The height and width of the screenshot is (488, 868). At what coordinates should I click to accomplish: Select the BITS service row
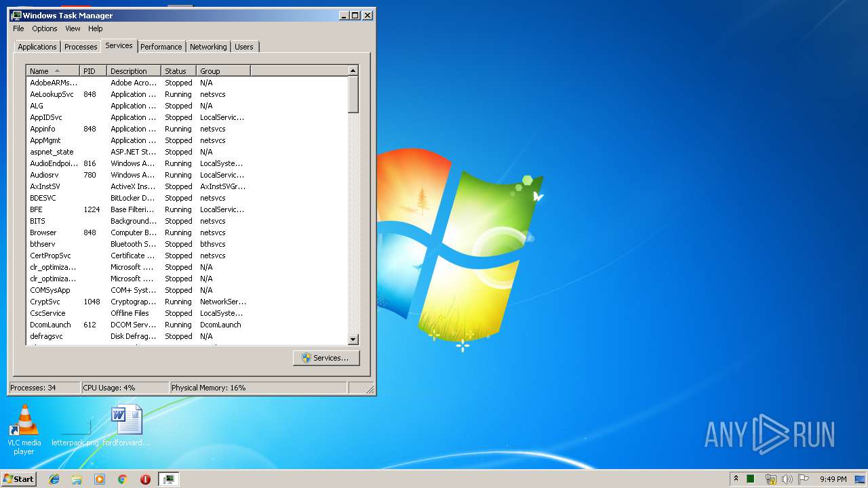point(186,221)
